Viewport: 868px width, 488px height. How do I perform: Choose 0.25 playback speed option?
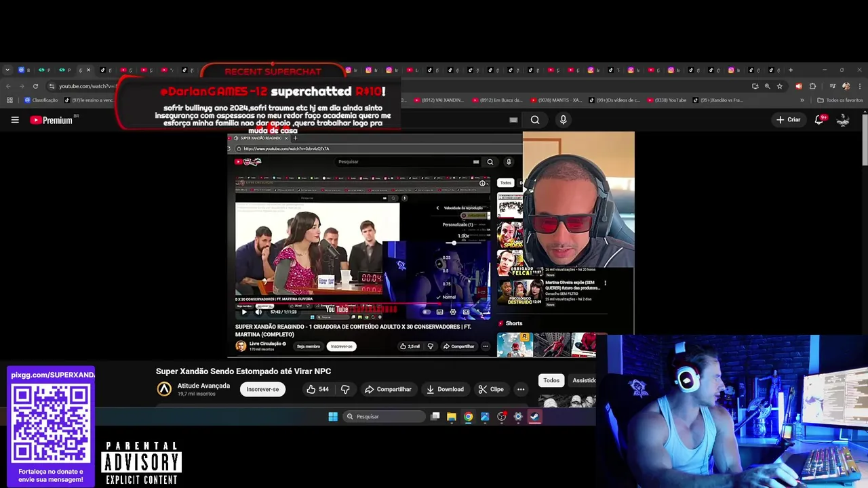pos(446,258)
